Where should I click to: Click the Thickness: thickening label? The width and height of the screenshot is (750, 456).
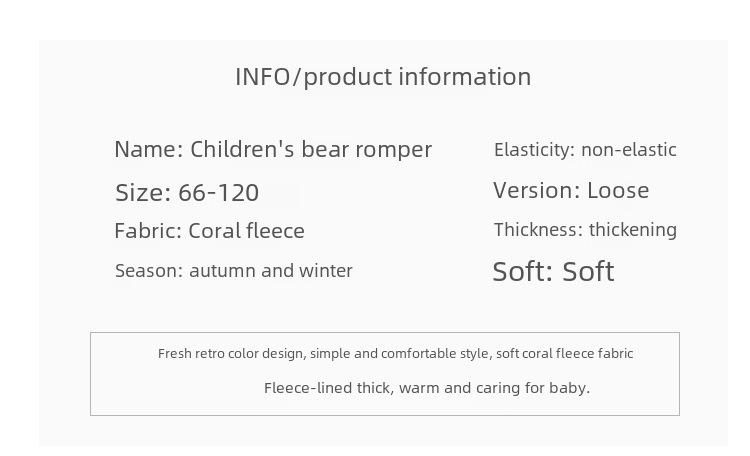(x=585, y=230)
